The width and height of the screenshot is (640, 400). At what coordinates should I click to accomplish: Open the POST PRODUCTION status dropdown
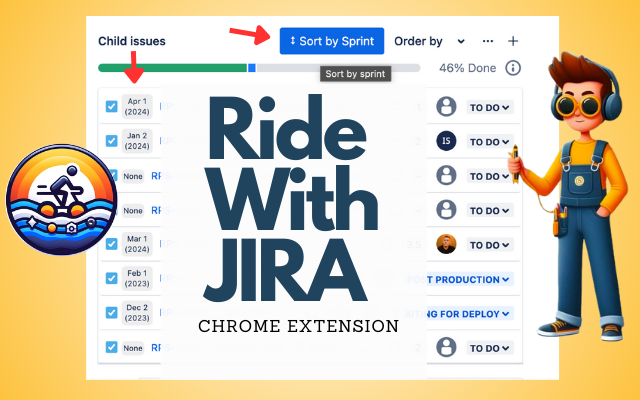tap(460, 280)
